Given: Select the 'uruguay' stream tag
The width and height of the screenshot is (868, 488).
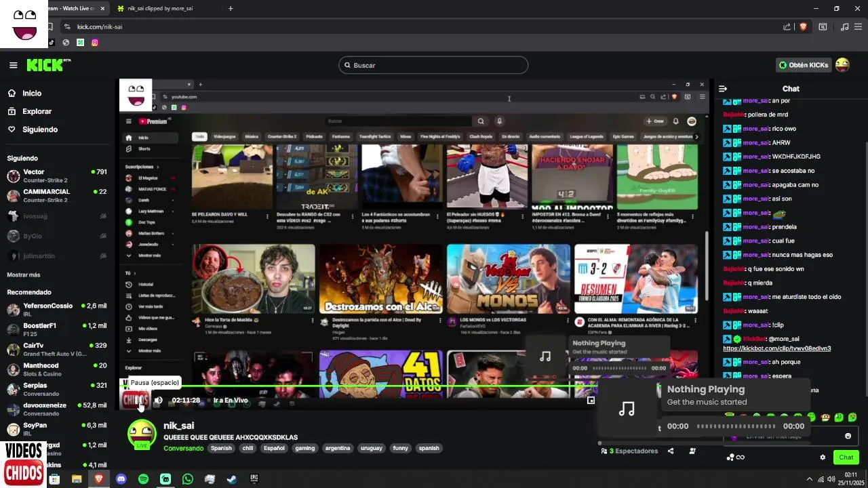Looking at the screenshot, I should click(372, 448).
